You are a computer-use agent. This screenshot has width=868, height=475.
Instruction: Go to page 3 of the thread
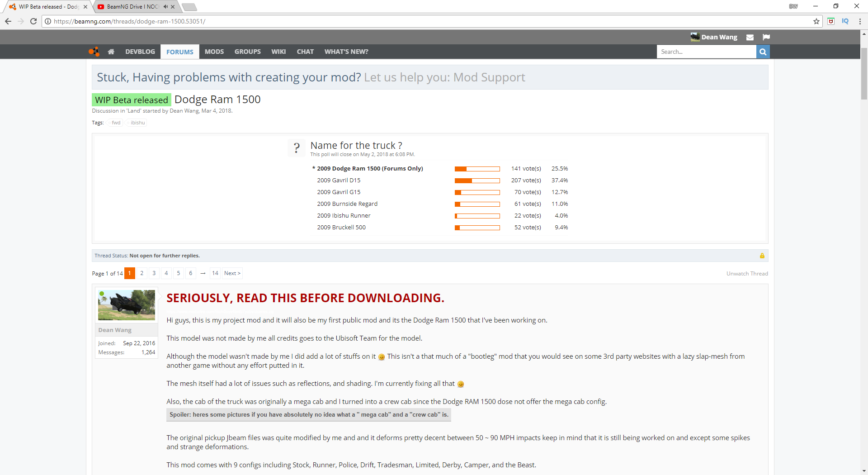[154, 273]
